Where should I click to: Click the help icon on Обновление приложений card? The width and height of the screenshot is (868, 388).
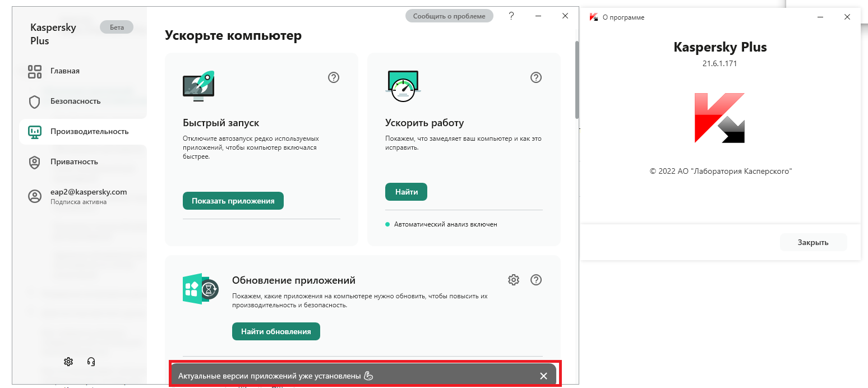click(536, 280)
